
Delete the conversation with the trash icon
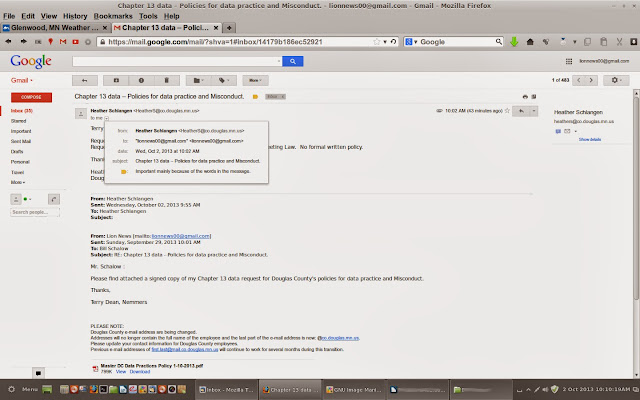167,80
